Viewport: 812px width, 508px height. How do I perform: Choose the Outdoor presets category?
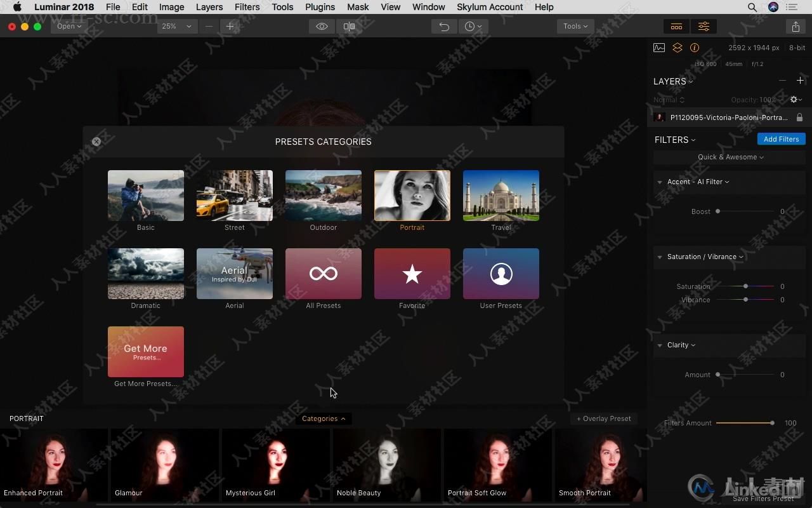[324, 196]
